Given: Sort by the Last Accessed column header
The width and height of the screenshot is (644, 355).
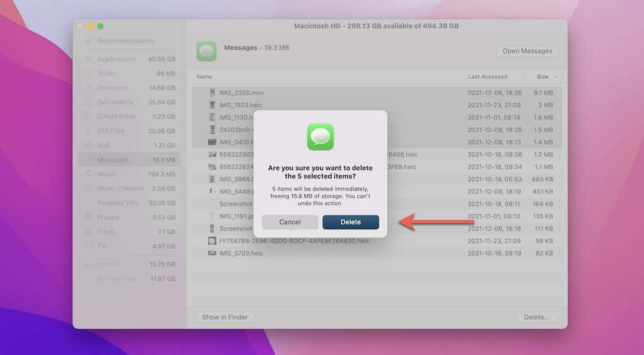Looking at the screenshot, I should (x=487, y=77).
